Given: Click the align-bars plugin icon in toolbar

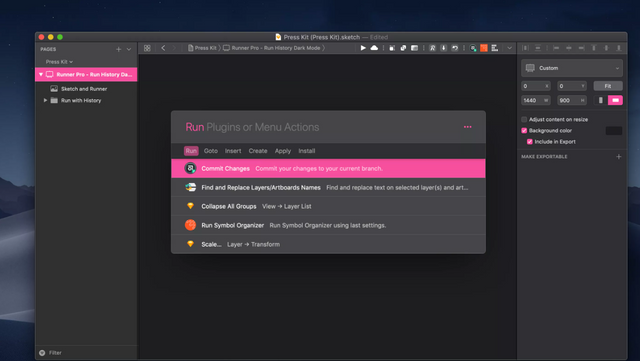Looking at the screenshot, I should [x=495, y=48].
